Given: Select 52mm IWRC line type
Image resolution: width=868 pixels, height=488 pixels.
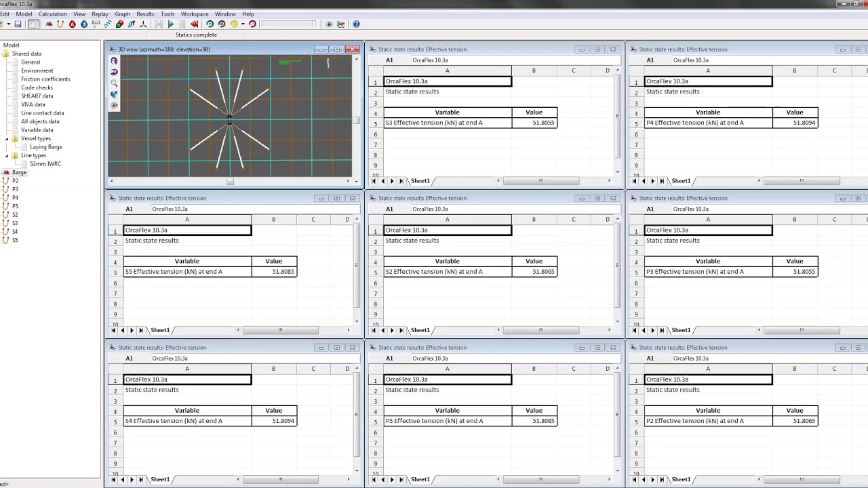Looking at the screenshot, I should [45, 164].
